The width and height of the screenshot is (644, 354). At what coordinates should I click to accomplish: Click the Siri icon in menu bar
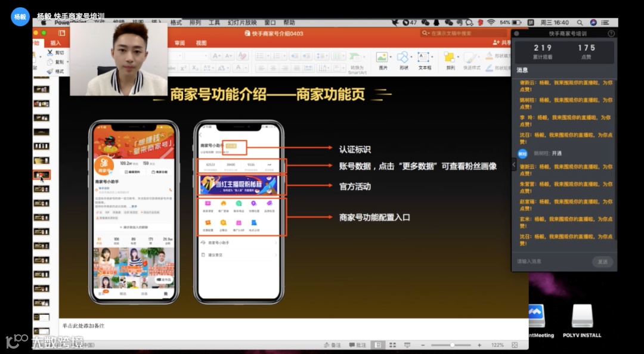pyautogui.click(x=593, y=23)
